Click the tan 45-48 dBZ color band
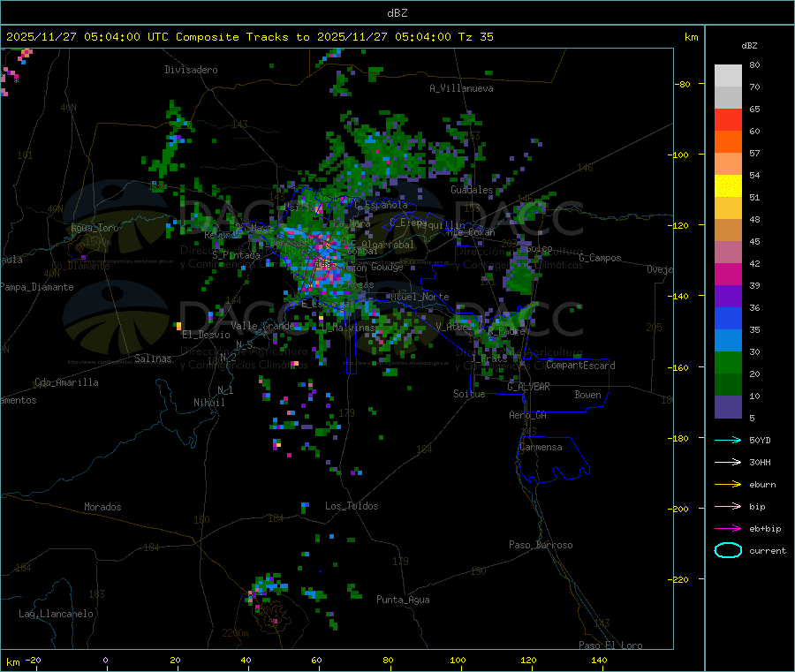Screen dimensions: 795x672 click(728, 230)
